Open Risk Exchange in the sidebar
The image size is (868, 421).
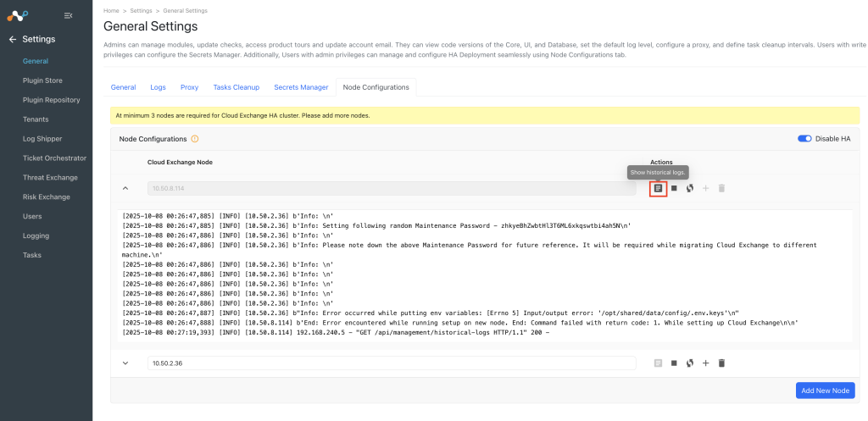click(47, 197)
